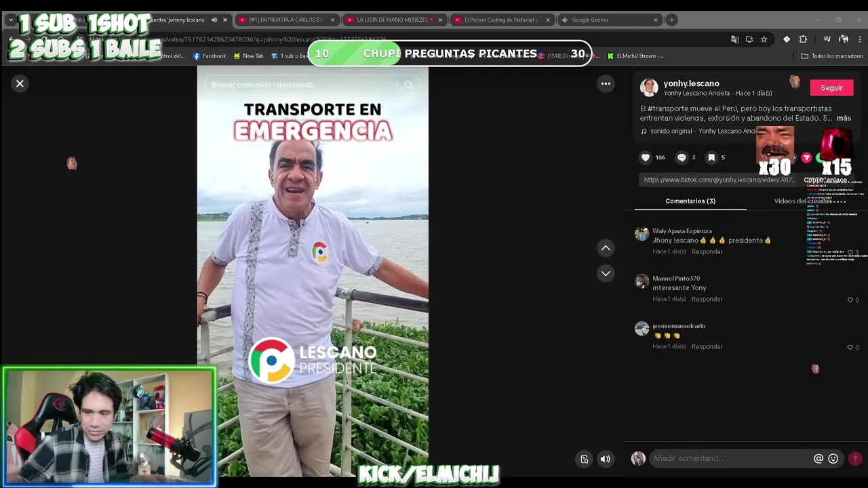
Task: Focus the 'Añadir comentario' input field
Action: coord(731,458)
